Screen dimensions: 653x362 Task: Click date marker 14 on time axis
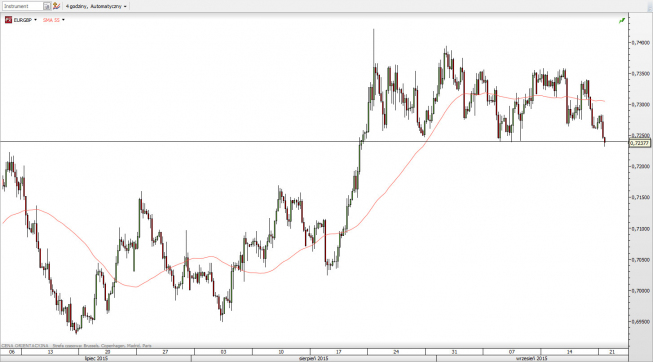tap(570, 352)
